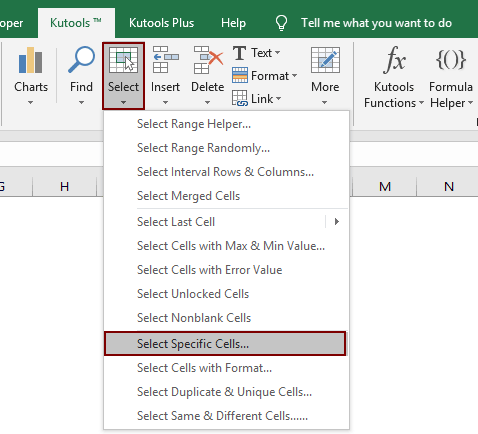Image resolution: width=478 pixels, height=434 pixels.
Task: Click the Delete rows icon
Action: click(208, 60)
